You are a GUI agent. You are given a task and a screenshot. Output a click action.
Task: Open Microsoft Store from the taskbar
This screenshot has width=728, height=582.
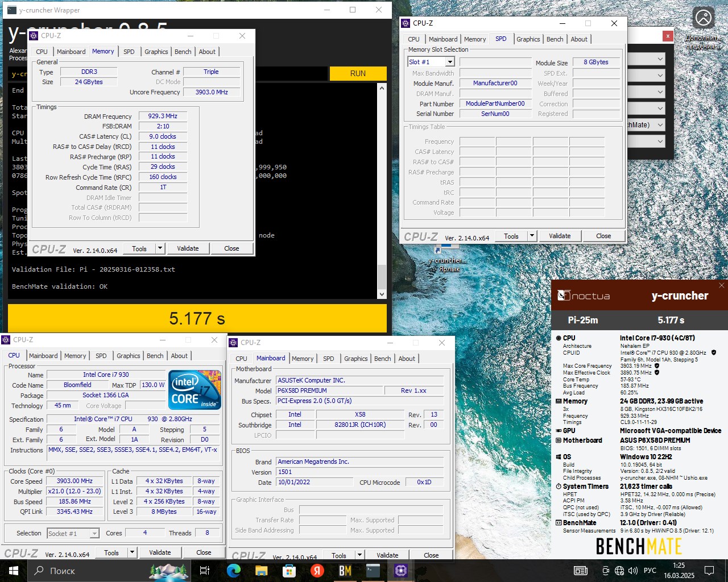point(289,571)
